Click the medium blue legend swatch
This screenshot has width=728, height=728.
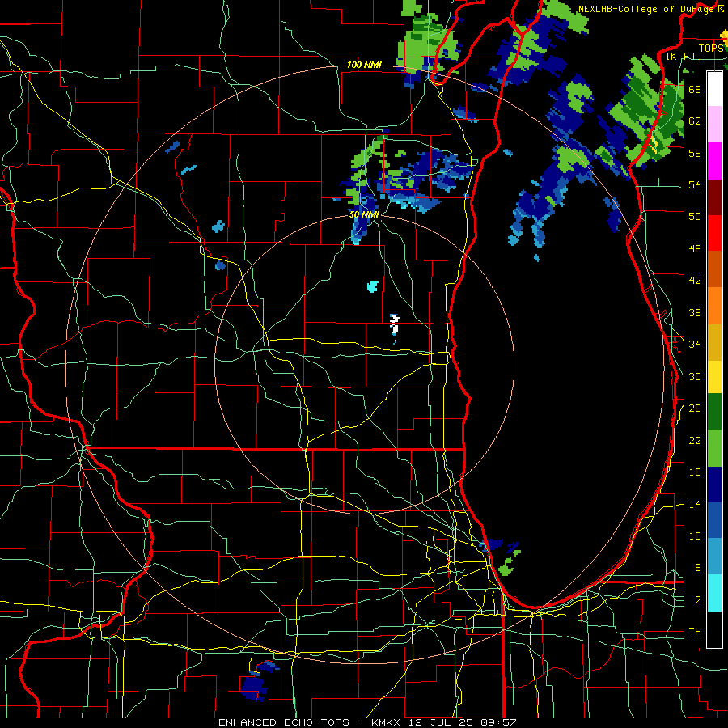coord(714,520)
